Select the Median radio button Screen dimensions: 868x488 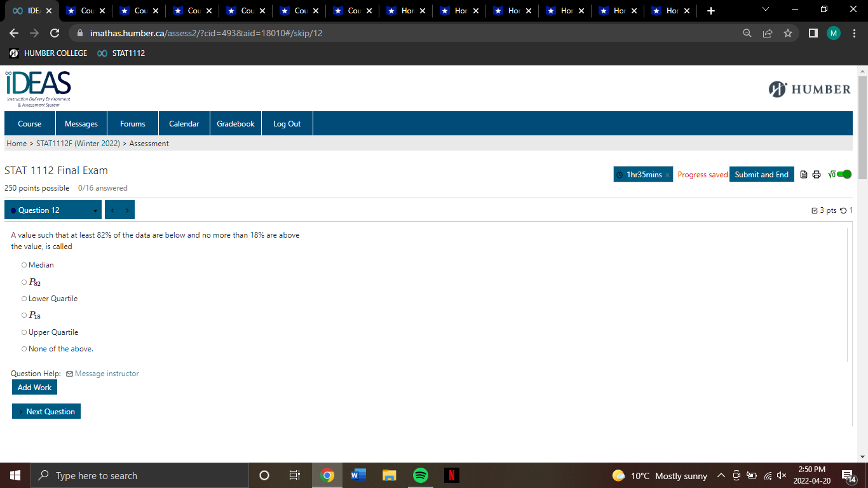click(24, 264)
